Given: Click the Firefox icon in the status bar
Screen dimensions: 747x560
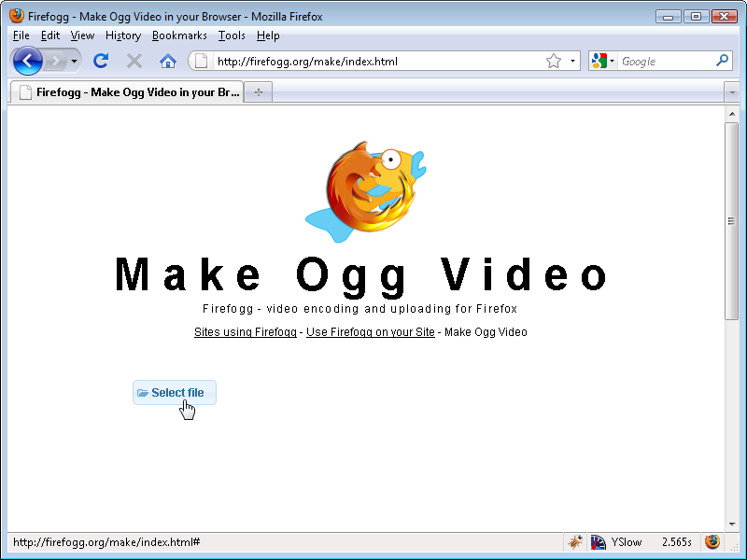Looking at the screenshot, I should point(712,542).
